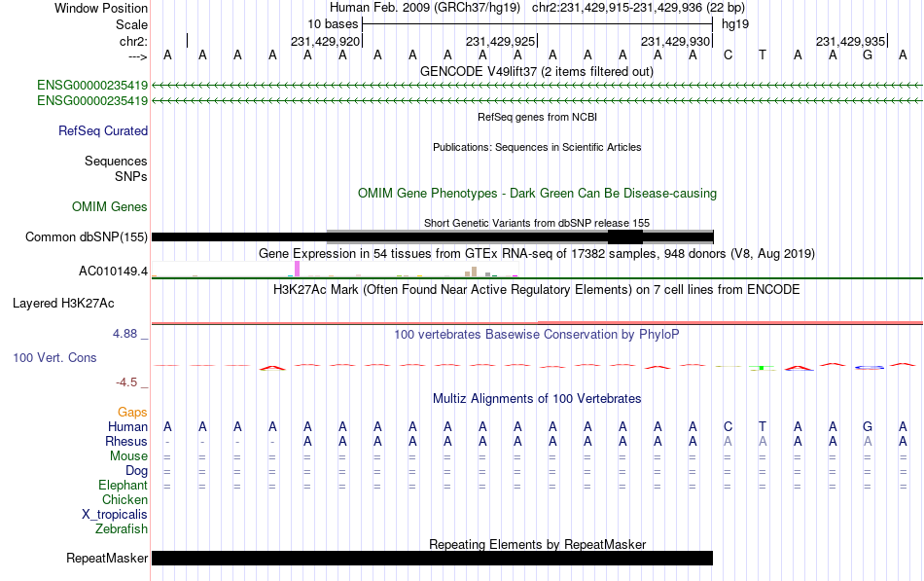The width and height of the screenshot is (924, 581).
Task: Select the Zebrafish alignment row label
Action: pyautogui.click(x=122, y=529)
